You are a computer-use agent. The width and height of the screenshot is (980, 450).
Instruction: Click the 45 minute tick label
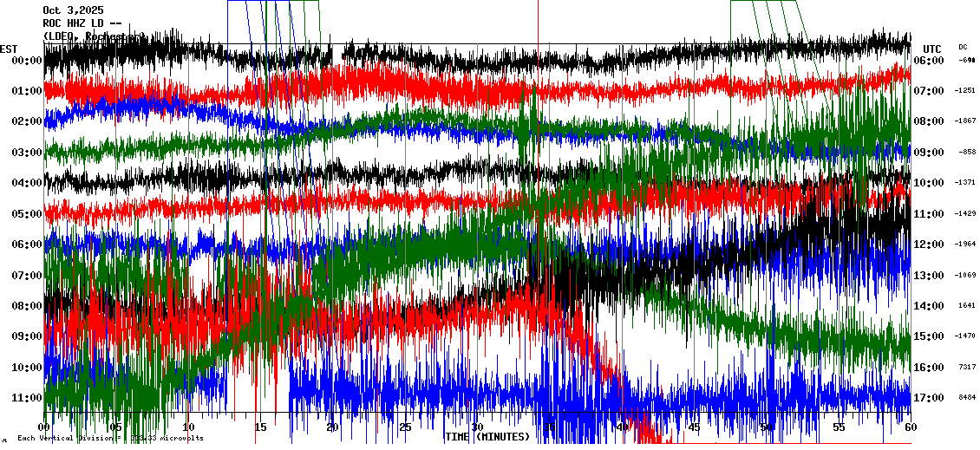(694, 427)
